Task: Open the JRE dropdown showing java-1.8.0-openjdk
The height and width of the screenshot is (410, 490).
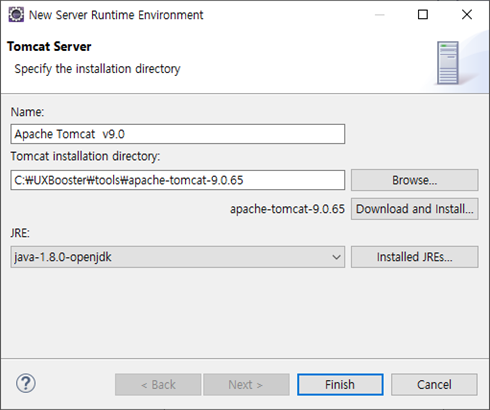Action: click(178, 257)
